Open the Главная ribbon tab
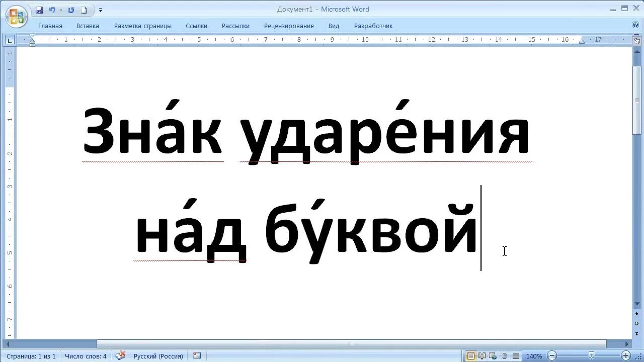644x362 pixels. [50, 26]
